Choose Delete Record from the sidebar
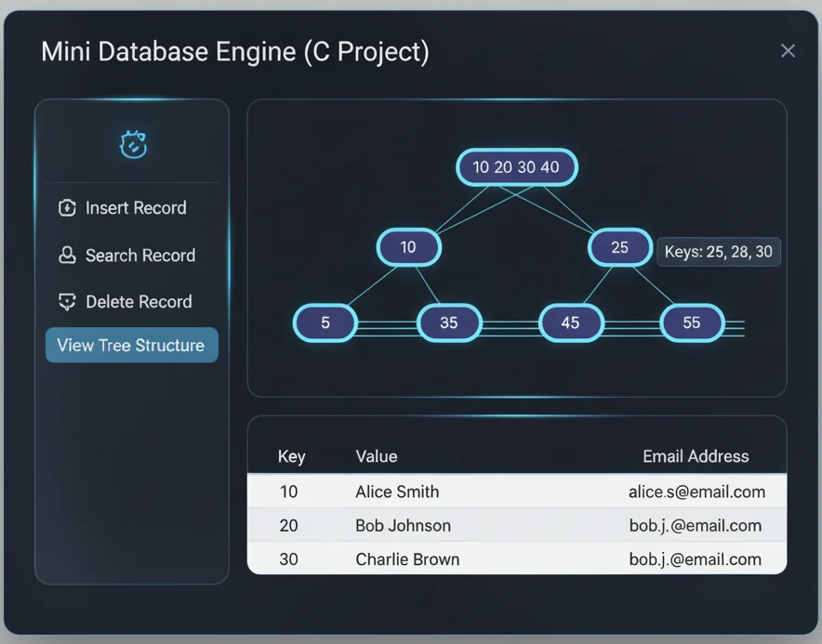 point(138,302)
